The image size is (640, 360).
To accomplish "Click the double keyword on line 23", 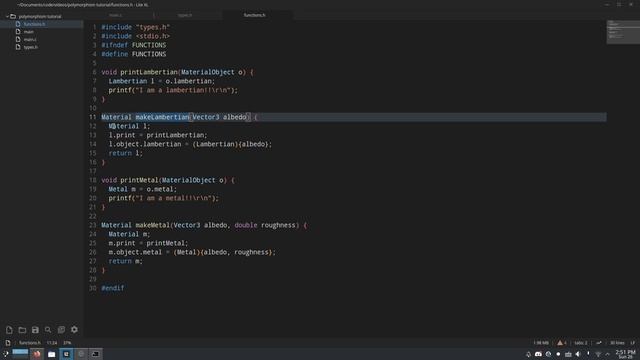I will coord(246,225).
